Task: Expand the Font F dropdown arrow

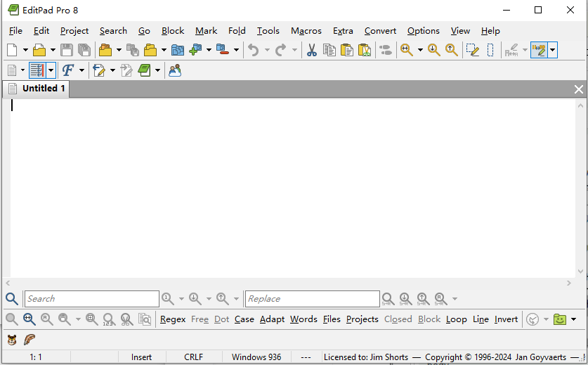Action: tap(81, 70)
